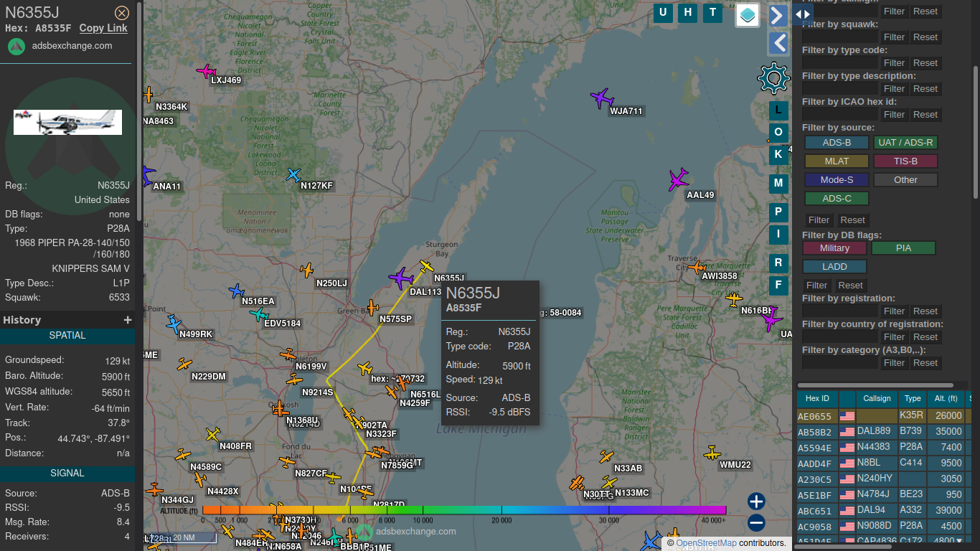This screenshot has width=980, height=551.
Task: Toggle the M map option button
Action: [778, 183]
